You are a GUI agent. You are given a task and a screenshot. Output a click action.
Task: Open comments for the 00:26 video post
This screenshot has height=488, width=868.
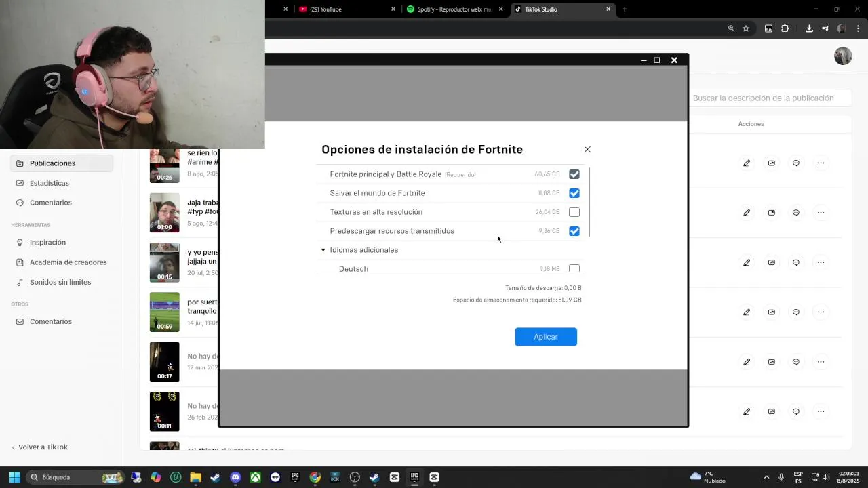tap(796, 163)
